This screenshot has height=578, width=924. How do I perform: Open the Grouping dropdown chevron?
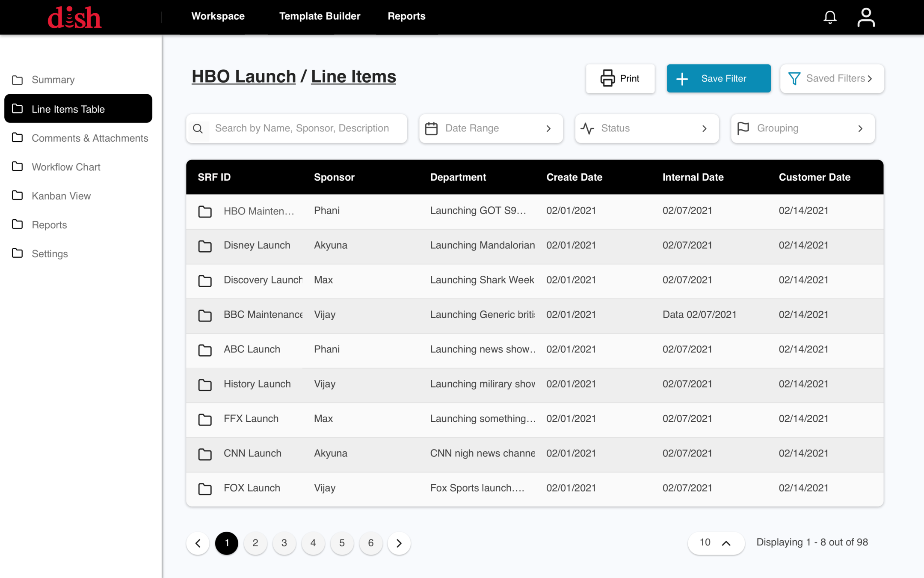860,128
